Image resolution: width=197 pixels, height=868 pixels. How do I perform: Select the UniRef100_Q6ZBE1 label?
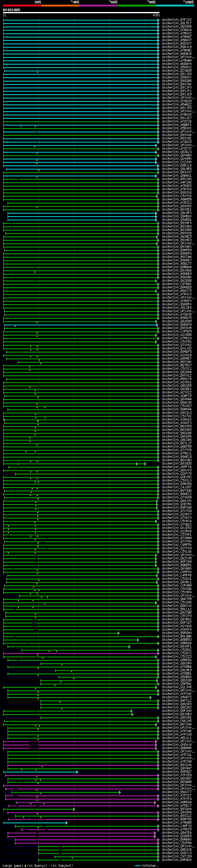pyautogui.click(x=176, y=389)
